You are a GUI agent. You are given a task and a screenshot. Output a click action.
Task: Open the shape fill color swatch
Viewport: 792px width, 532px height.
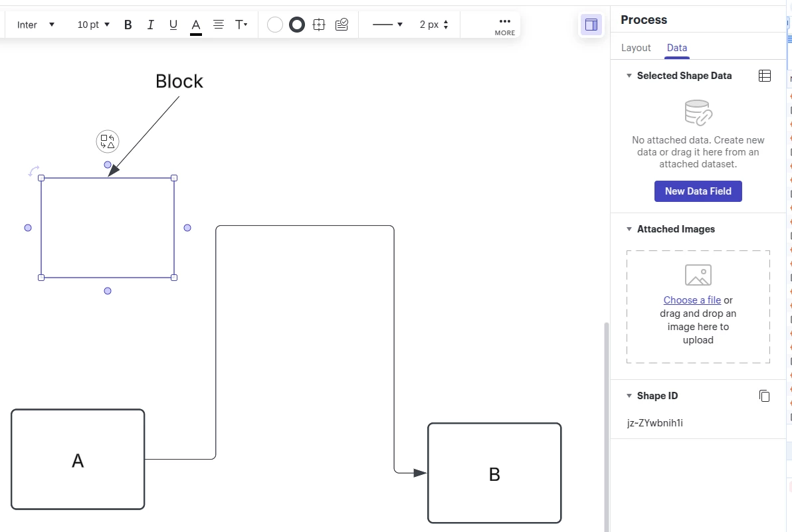[275, 24]
